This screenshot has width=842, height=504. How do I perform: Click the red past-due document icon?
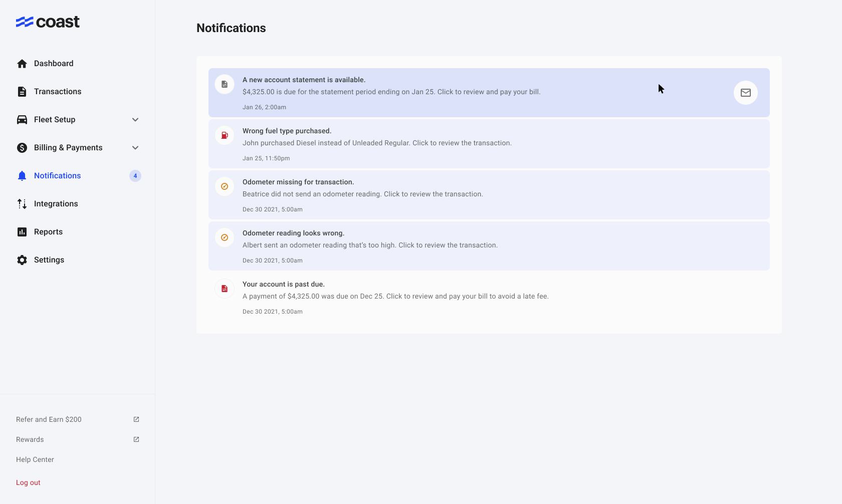pos(224,288)
